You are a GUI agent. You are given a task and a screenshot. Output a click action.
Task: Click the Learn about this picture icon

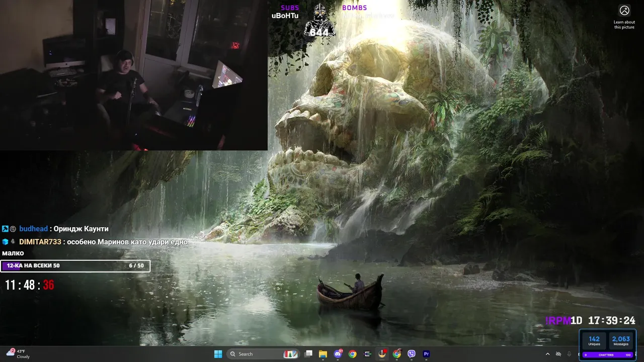[x=624, y=11]
